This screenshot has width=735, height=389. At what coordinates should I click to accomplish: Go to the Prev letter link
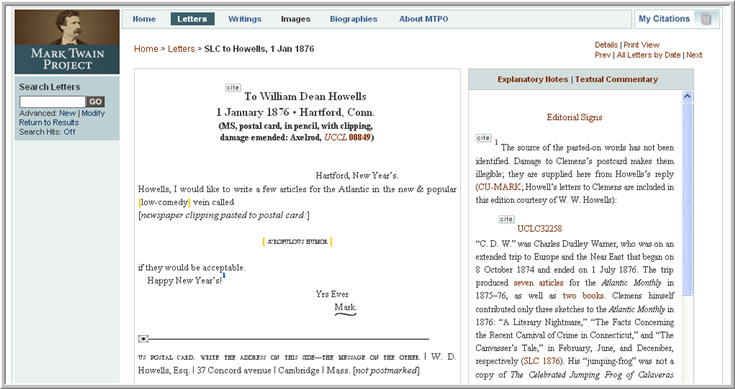click(x=602, y=55)
